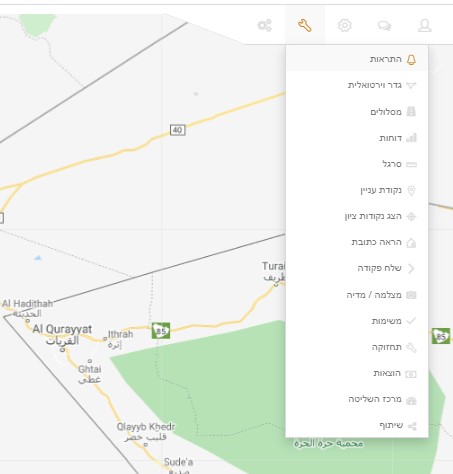The image size is (453, 474).
Task: Open מרכז השליטה control center
Action: [357, 399]
